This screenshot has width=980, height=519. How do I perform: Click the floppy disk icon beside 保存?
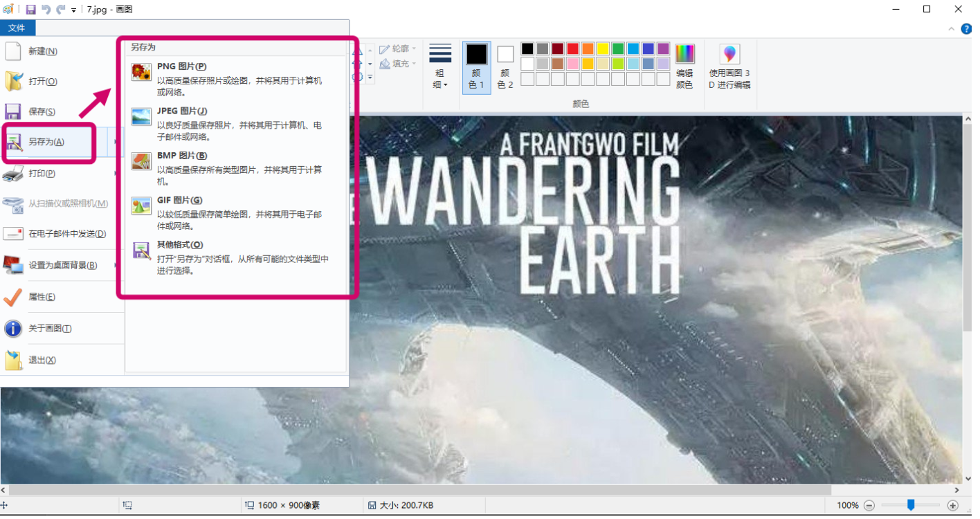point(13,112)
